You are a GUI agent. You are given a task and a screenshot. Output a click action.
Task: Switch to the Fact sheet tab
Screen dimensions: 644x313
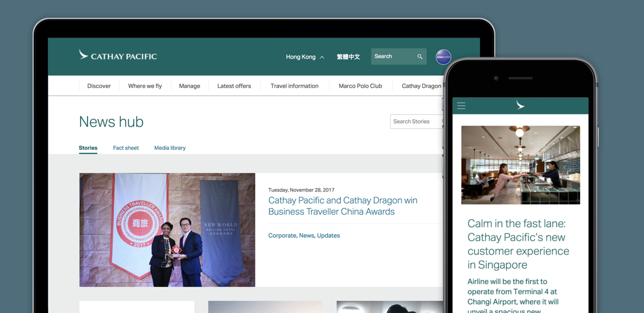tap(126, 148)
